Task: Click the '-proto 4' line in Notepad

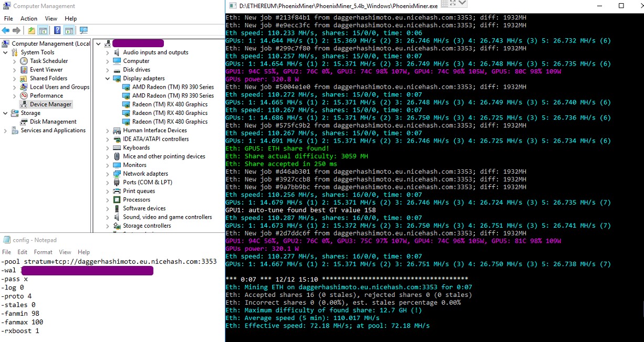Action: click(x=17, y=296)
